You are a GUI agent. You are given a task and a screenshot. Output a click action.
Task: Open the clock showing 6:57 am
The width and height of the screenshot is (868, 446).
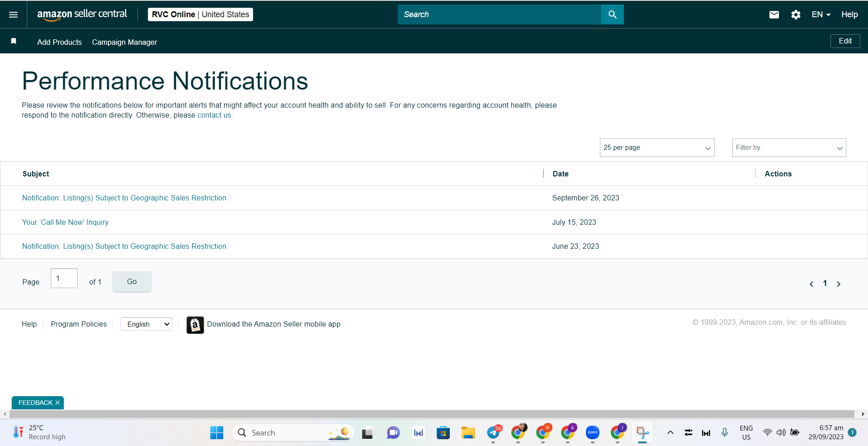(826, 432)
